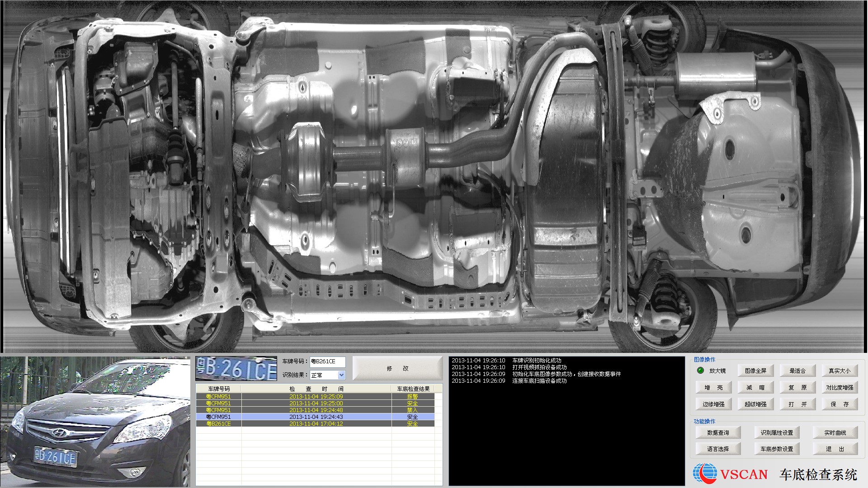Select the 粤B261CE 17:04:12 record row
The width and height of the screenshot is (868, 488).
click(316, 424)
